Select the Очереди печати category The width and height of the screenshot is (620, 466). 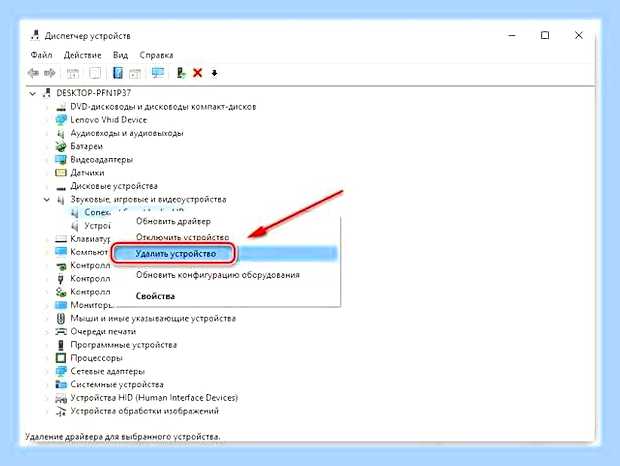click(103, 331)
